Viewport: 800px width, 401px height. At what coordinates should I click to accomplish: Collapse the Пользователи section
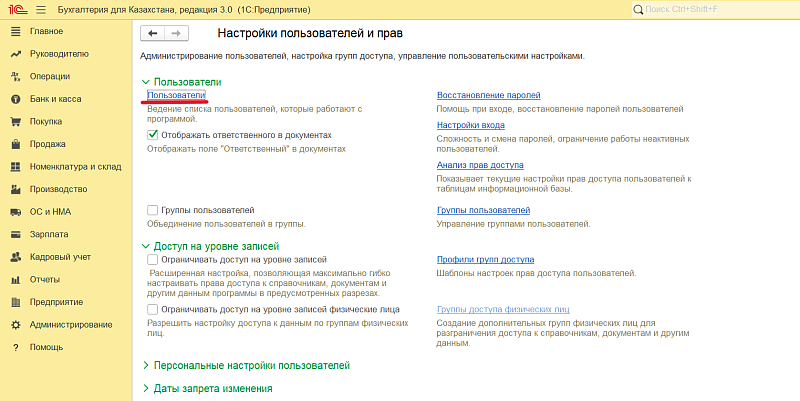(x=146, y=82)
